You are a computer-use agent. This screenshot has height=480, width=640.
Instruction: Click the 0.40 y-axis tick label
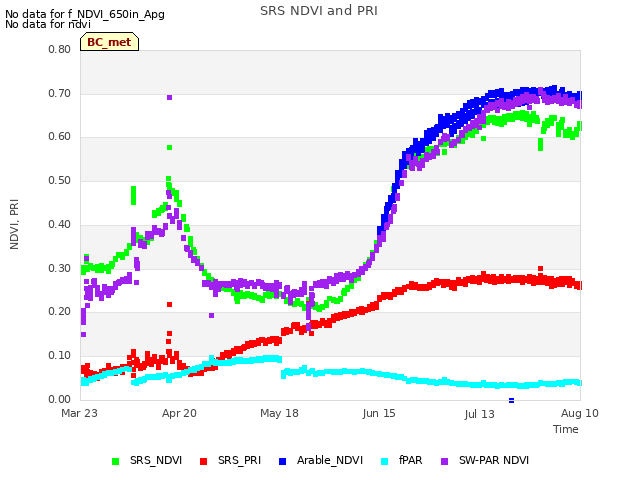tap(60, 224)
